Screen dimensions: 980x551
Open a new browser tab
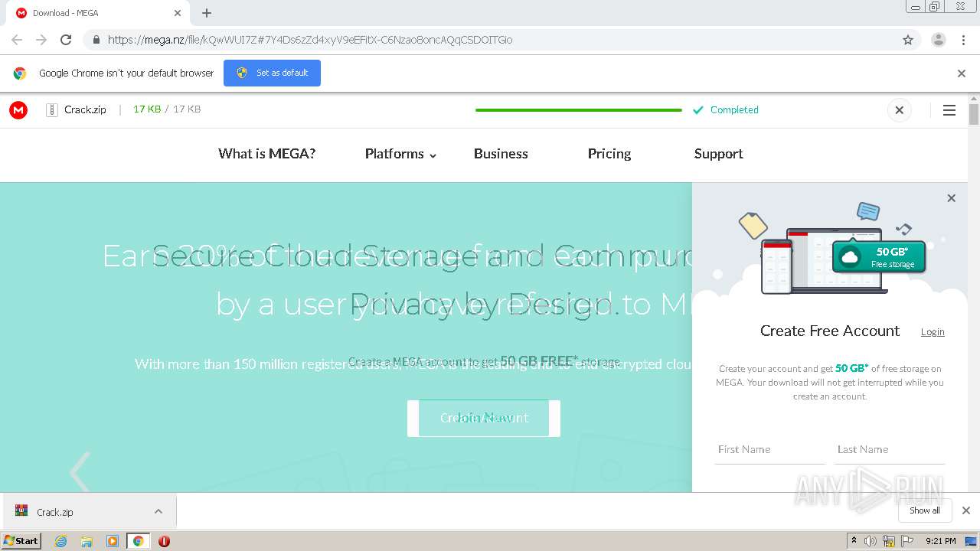[x=207, y=13]
